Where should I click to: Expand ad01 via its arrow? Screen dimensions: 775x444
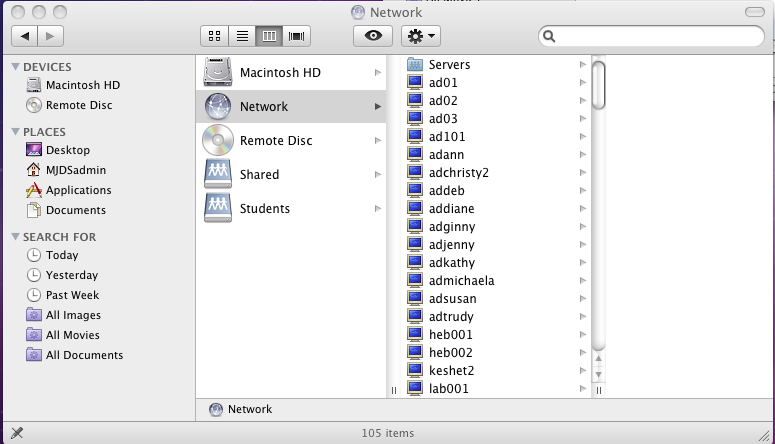coord(583,83)
